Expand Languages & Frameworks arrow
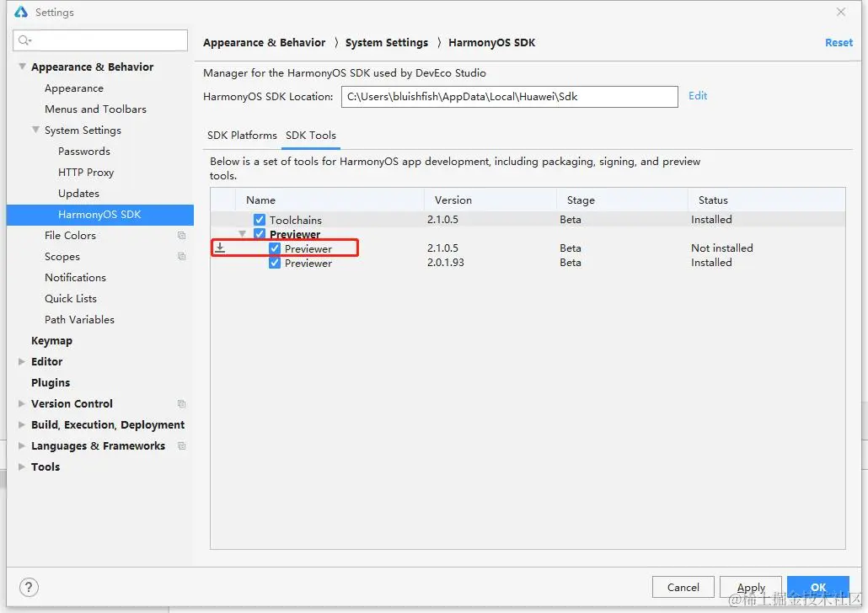Image resolution: width=868 pixels, height=613 pixels. coord(22,445)
